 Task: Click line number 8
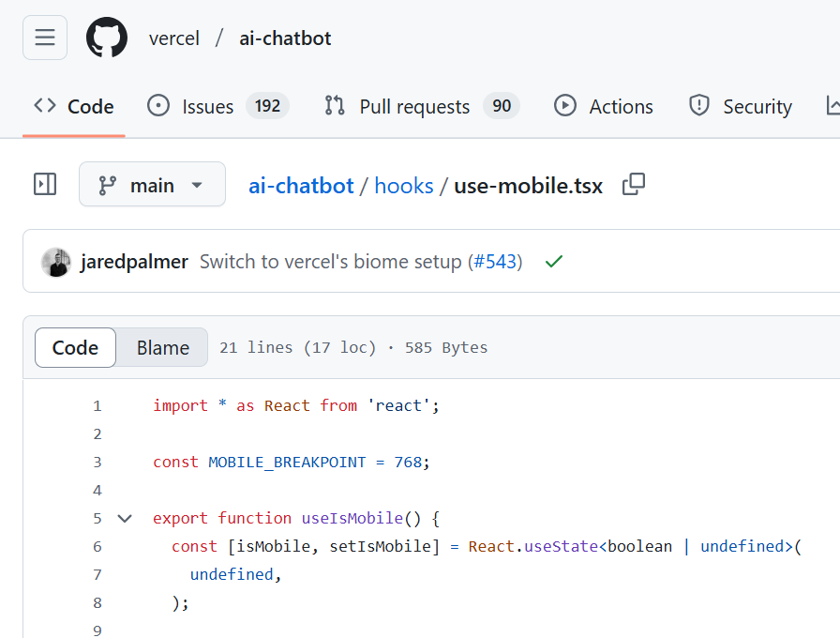[x=97, y=602]
